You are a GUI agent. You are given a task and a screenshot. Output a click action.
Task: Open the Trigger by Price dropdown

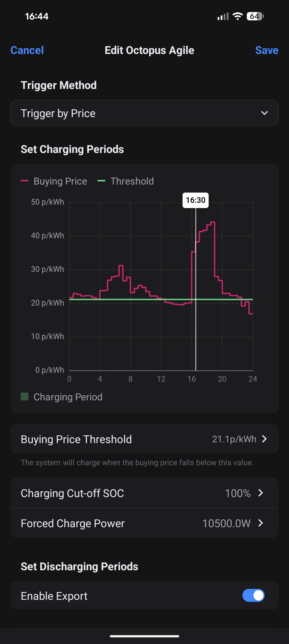(144, 113)
